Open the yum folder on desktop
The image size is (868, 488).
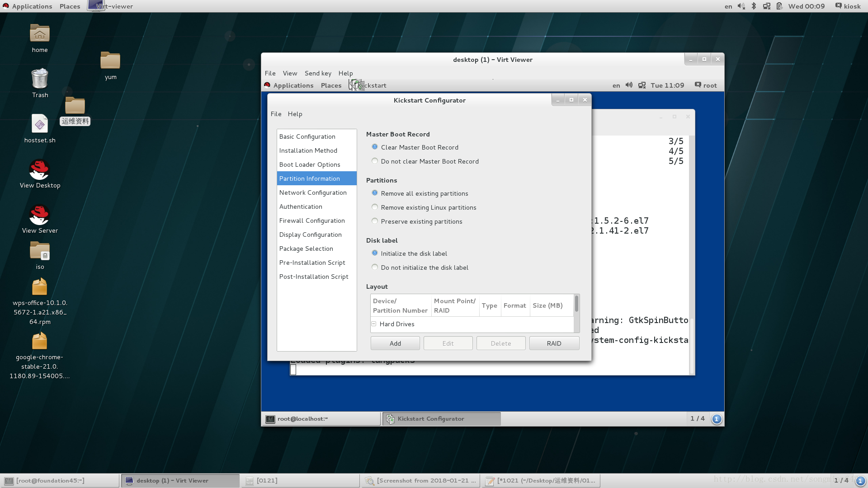tap(110, 60)
